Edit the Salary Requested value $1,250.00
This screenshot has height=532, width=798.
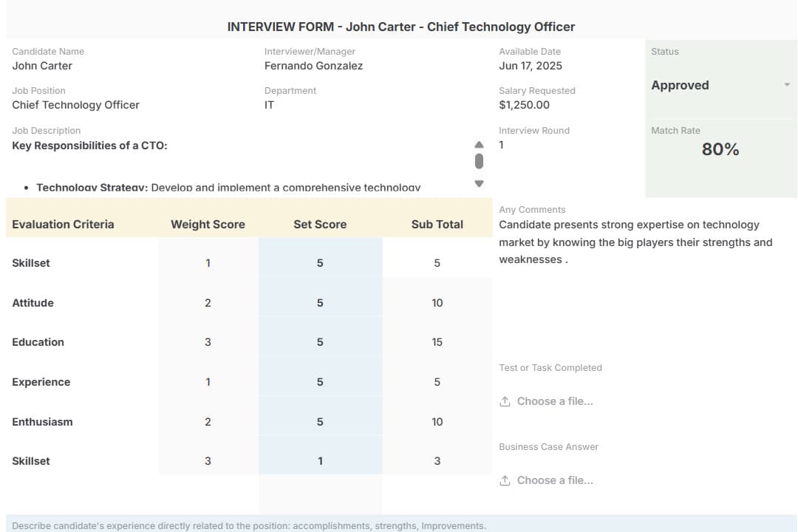pyautogui.click(x=524, y=105)
